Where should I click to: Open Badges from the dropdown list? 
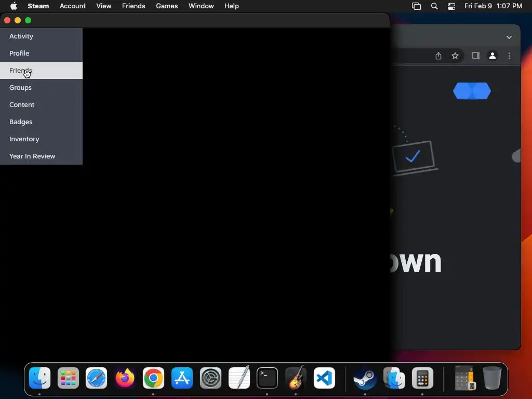click(41, 122)
